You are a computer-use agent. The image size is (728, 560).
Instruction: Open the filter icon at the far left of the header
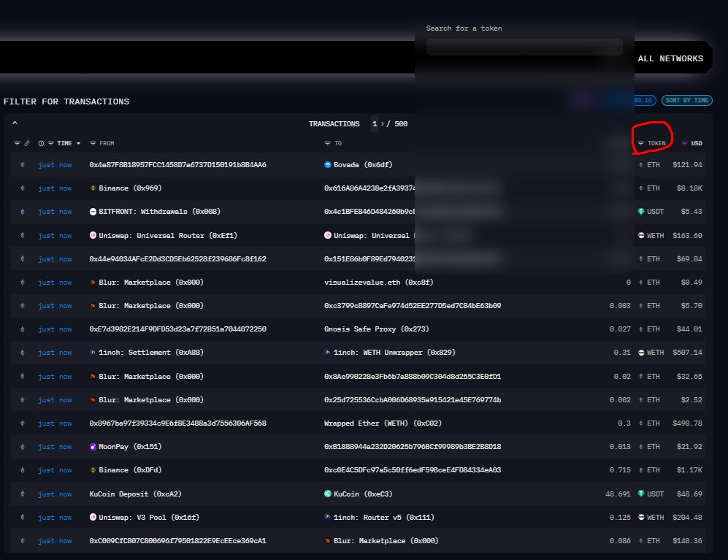[x=18, y=143]
